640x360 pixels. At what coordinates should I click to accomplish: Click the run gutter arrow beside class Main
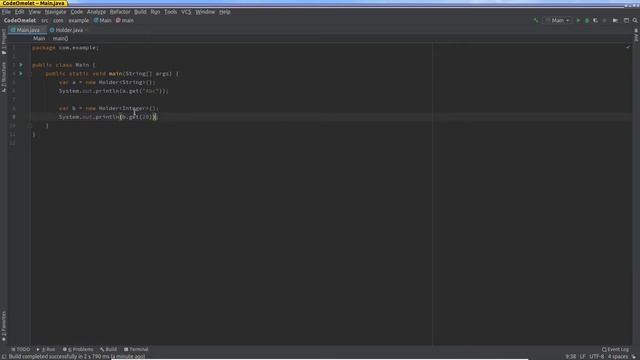click(21, 65)
